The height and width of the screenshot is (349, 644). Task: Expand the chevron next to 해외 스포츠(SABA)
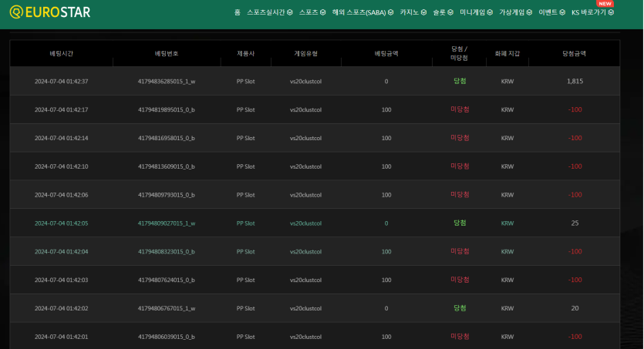[390, 12]
